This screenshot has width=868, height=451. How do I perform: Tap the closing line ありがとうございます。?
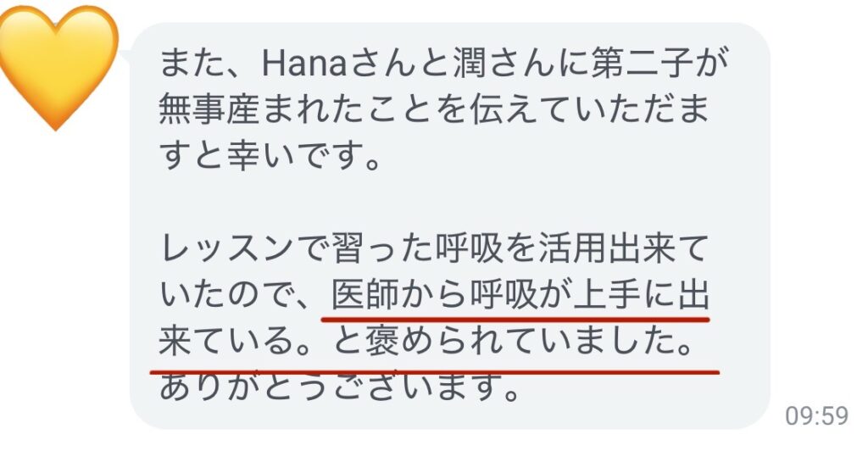click(339, 387)
